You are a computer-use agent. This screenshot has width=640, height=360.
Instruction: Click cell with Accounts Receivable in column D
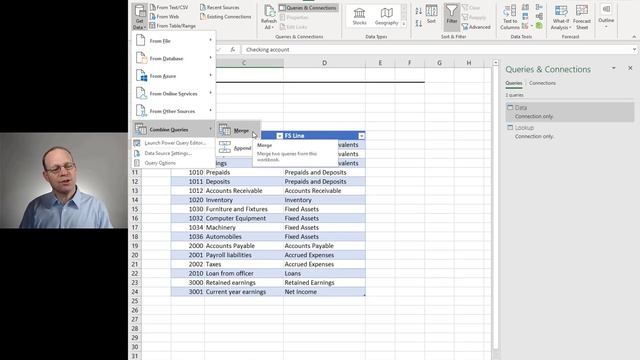pyautogui.click(x=324, y=191)
